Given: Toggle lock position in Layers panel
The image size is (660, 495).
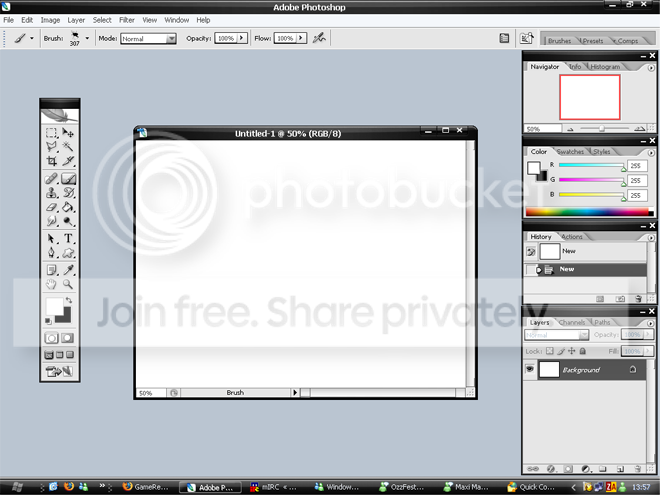Looking at the screenshot, I should coord(571,351).
